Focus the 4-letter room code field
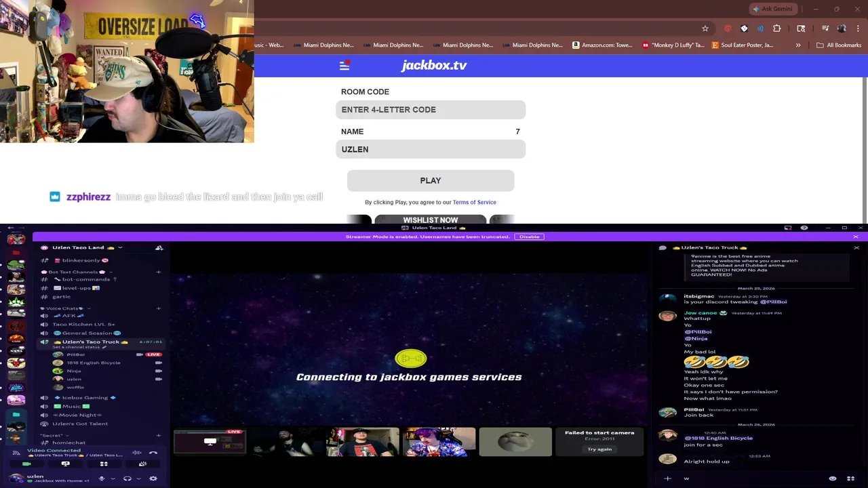 tap(431, 110)
